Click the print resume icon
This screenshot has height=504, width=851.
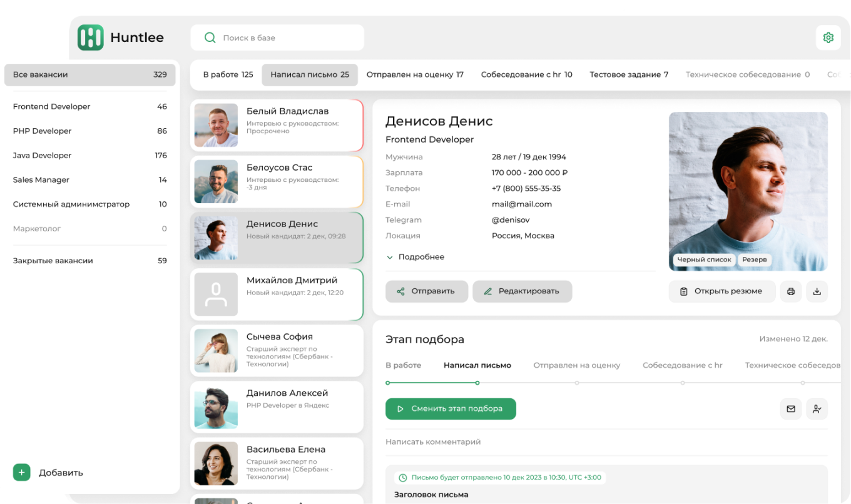point(790,291)
